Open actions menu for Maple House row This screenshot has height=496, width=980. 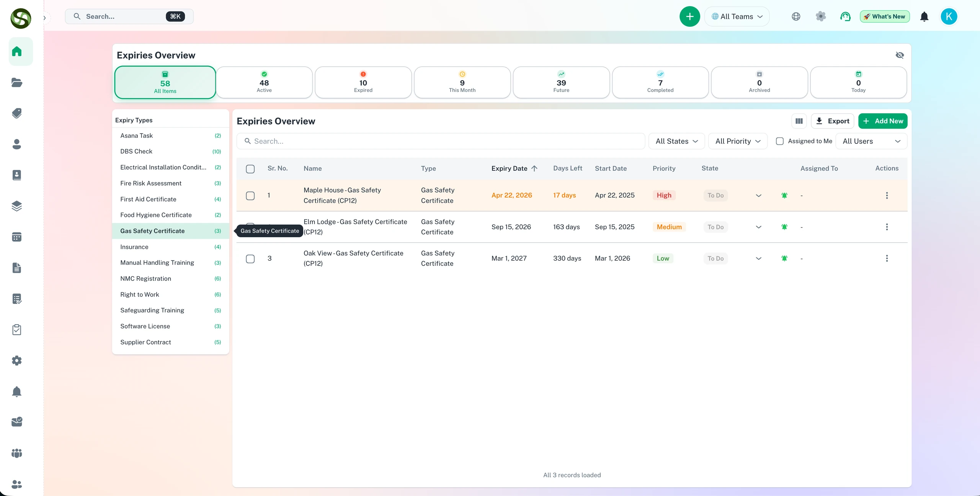point(887,196)
